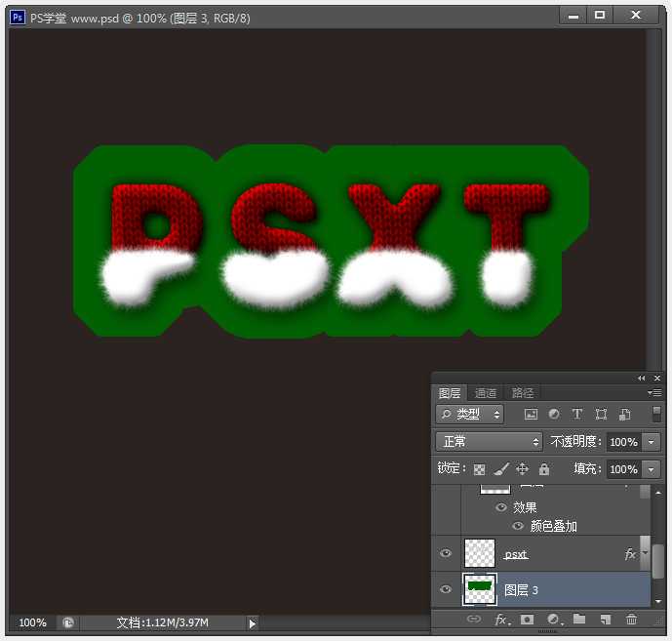Viewport: 672px width, 641px height.
Task: Delete the layer using the trash icon
Action: tap(631, 620)
